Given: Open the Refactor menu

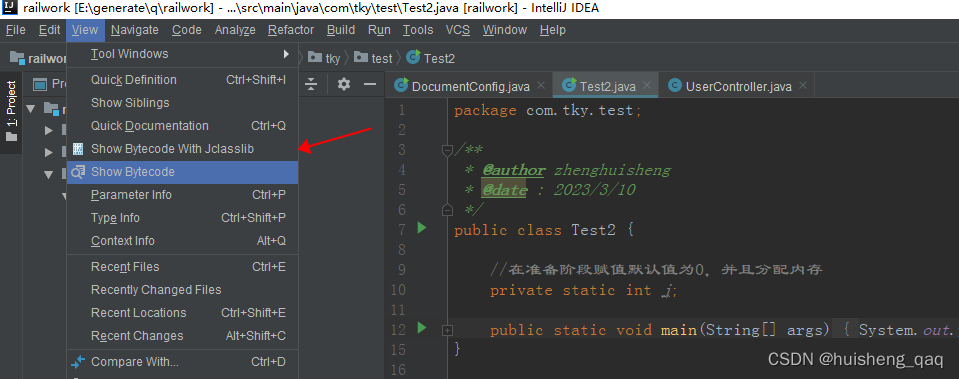Looking at the screenshot, I should click(x=291, y=30).
